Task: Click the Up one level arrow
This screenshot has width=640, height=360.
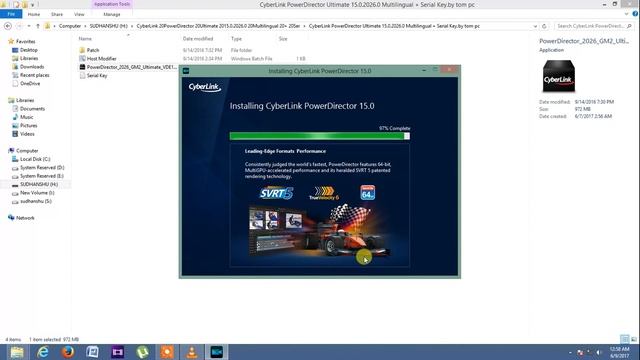Action: [x=38, y=26]
